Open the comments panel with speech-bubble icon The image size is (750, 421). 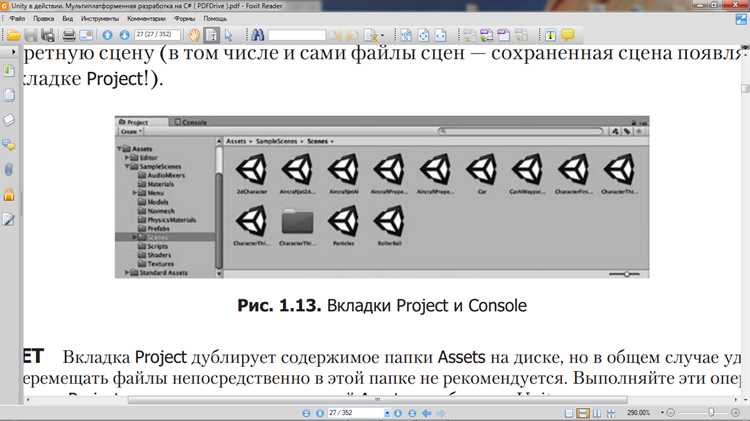9,145
